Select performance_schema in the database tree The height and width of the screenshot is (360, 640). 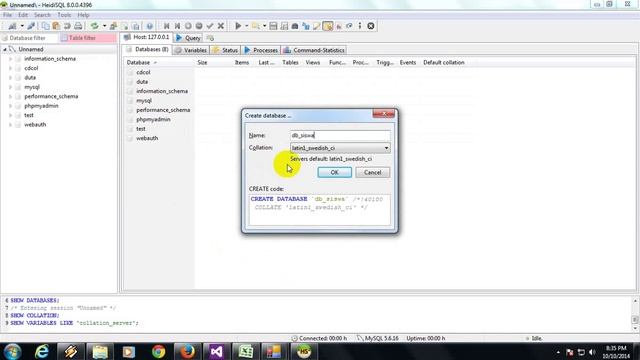click(51, 96)
